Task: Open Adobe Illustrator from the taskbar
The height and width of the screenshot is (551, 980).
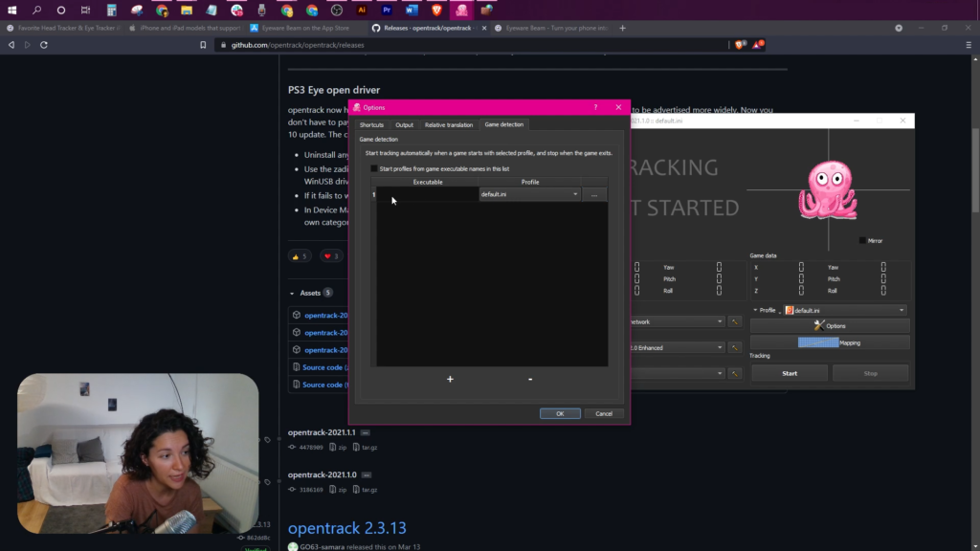Action: [362, 10]
